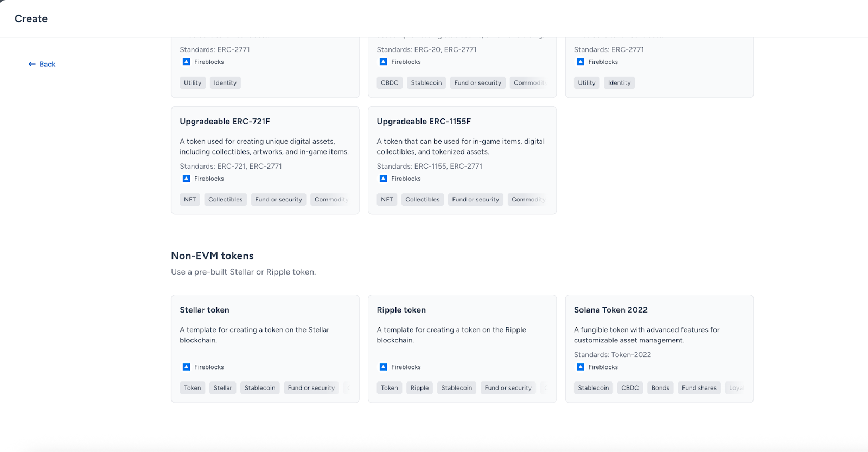Viewport: 868px width, 452px height.
Task: Click 'Standards: ERC-1155, ERC-2771' text
Action: [x=430, y=167]
